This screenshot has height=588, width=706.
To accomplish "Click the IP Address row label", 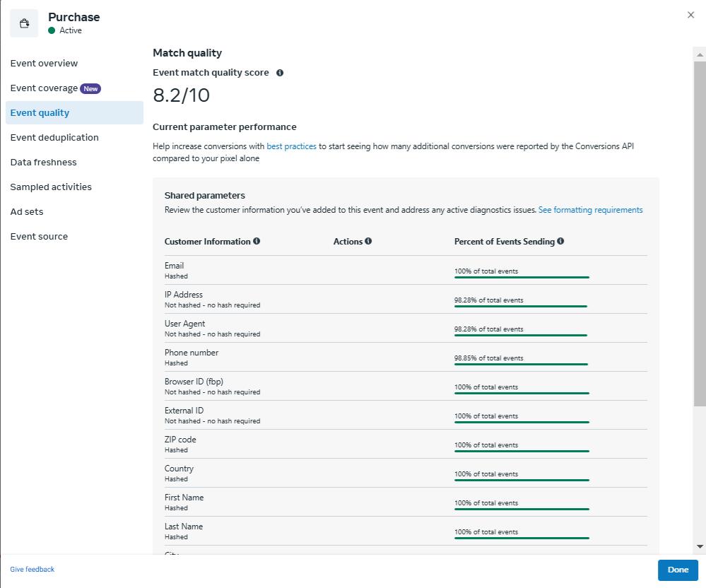I will pos(184,295).
